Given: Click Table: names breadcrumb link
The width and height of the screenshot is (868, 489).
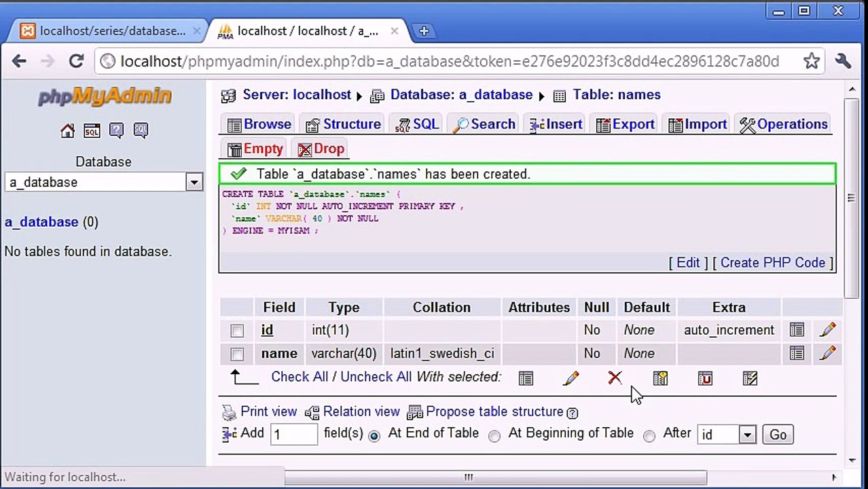Looking at the screenshot, I should (617, 95).
